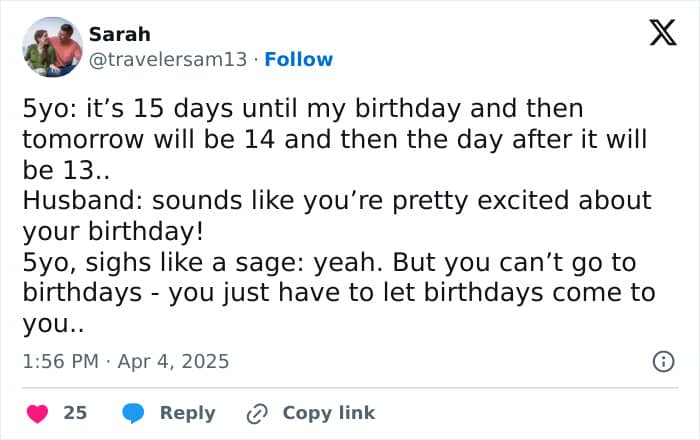Open the @travelersam13 handle link
Screen dimensions: 700x440
pos(168,59)
